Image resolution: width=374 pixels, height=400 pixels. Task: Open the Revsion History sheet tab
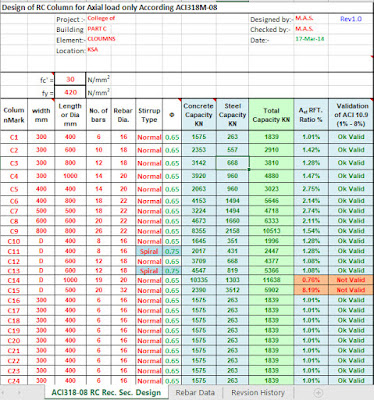(258, 392)
